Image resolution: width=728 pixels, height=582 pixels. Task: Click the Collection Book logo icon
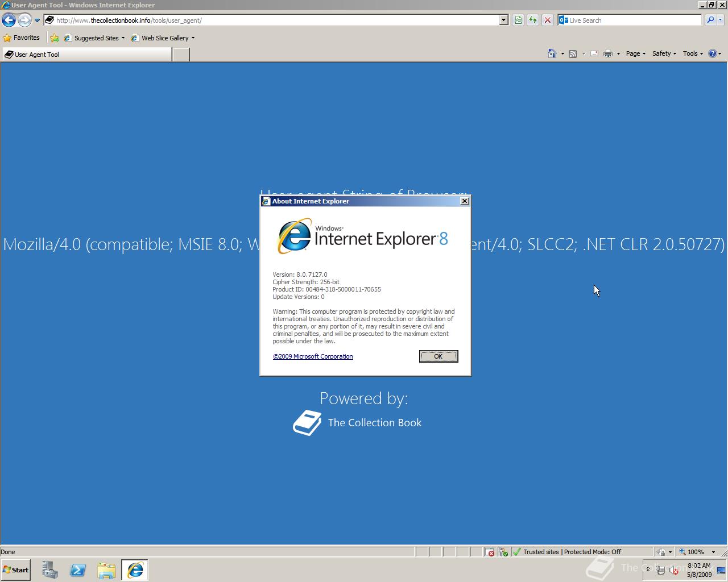(307, 423)
